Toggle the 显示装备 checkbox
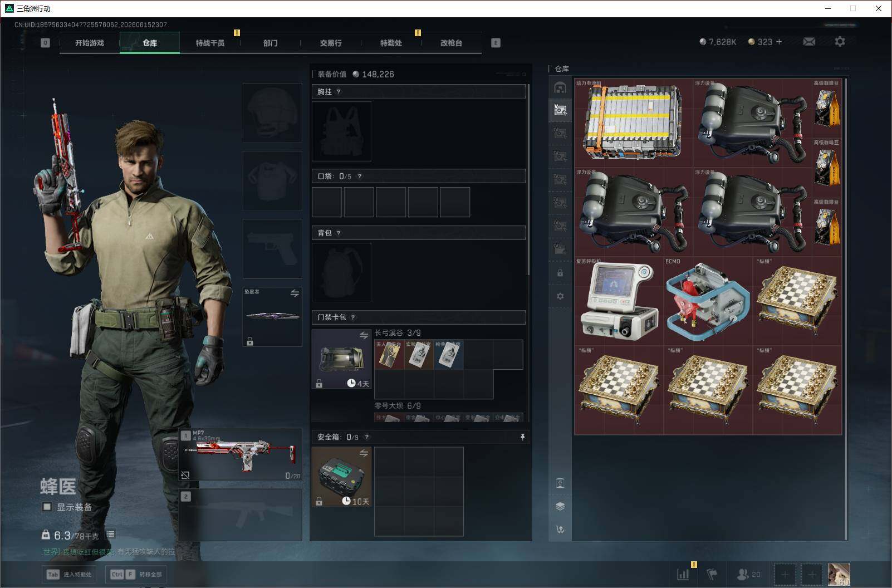The width and height of the screenshot is (892, 588). tap(47, 507)
